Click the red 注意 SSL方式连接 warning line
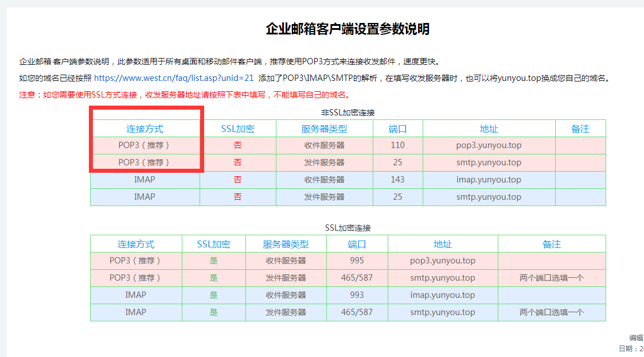 pyautogui.click(x=185, y=95)
